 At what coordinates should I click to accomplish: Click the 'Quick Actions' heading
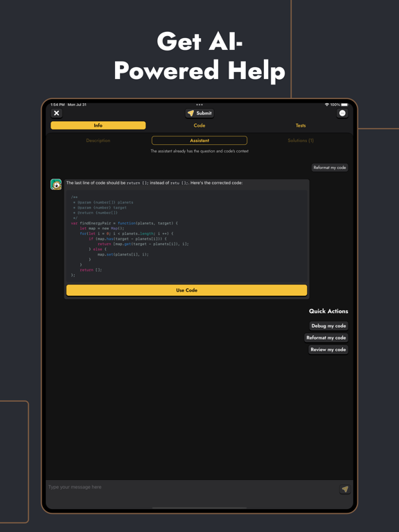pyautogui.click(x=328, y=311)
